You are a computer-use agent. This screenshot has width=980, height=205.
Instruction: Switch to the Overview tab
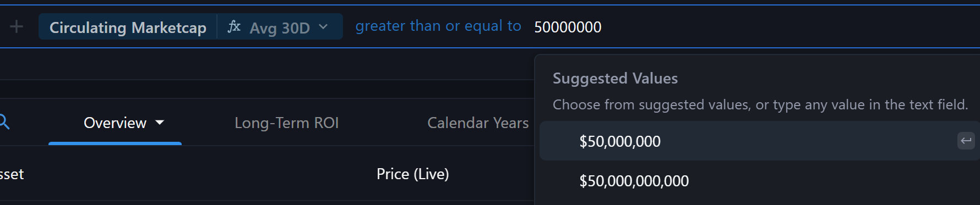pyautogui.click(x=115, y=123)
